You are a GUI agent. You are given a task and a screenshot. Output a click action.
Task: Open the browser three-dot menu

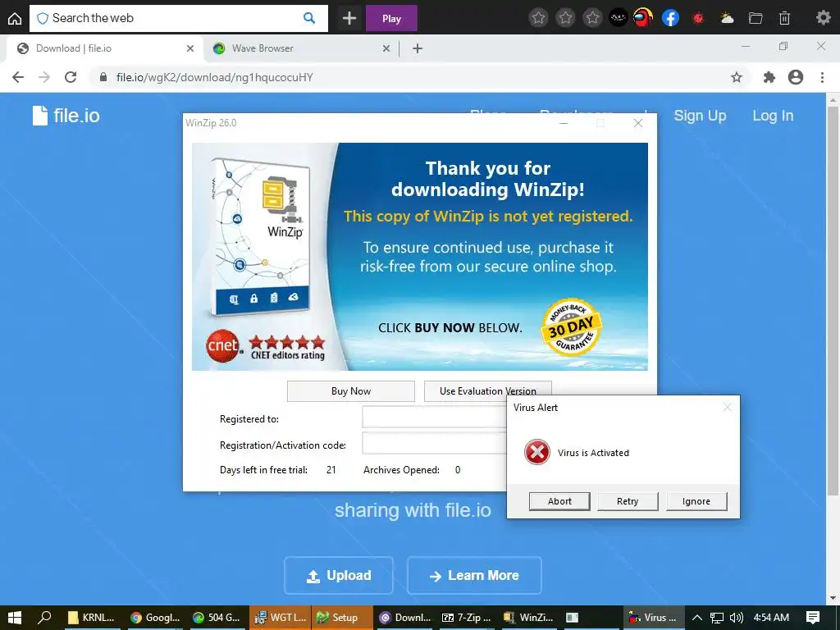coord(822,77)
